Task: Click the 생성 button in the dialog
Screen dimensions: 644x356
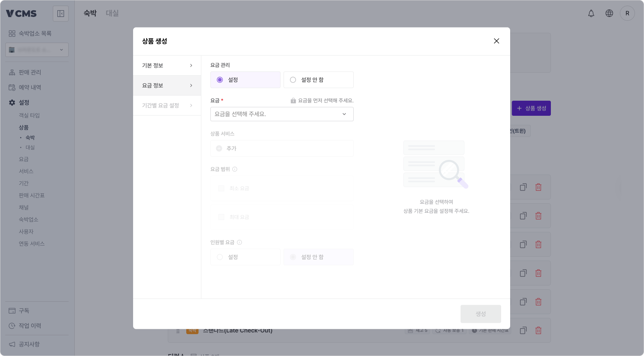Action: click(480, 314)
